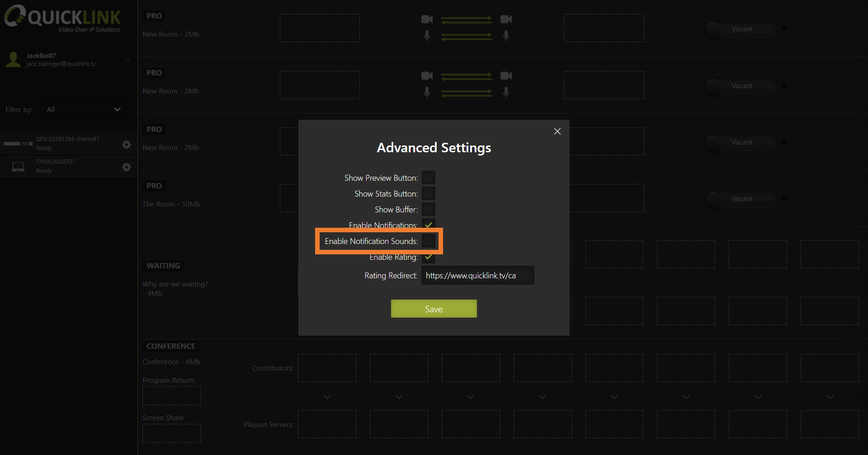The height and width of the screenshot is (455, 868).
Task: Expand the JackBal87 account menu chevron
Action: (128, 60)
